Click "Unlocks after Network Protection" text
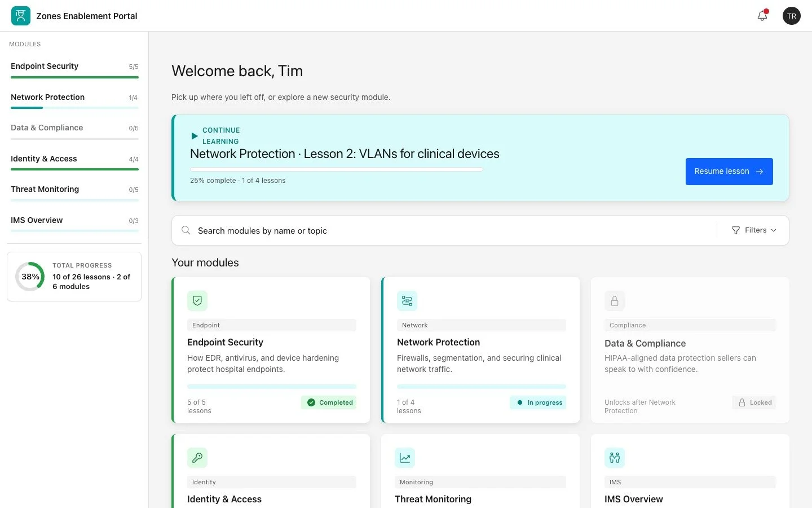 tap(640, 406)
